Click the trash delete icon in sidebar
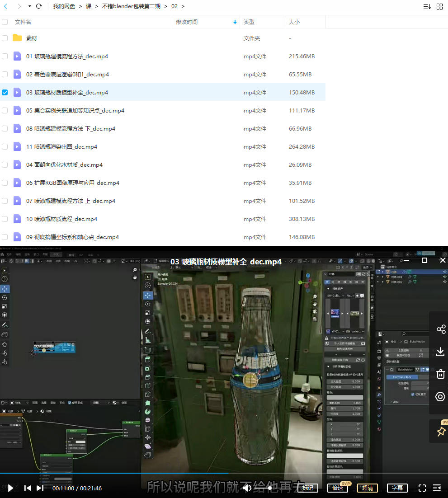The image size is (448, 498). pos(441,374)
